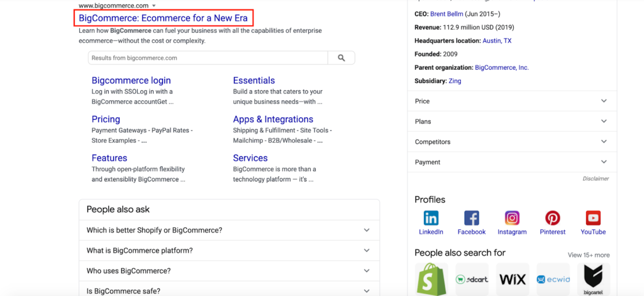644x296 pixels.
Task: Open the Essentials sitelink
Action: (x=254, y=80)
